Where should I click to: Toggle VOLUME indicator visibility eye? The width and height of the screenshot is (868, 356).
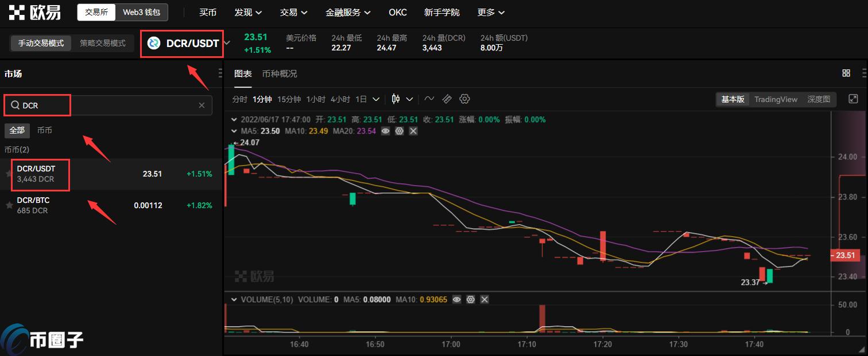click(457, 299)
